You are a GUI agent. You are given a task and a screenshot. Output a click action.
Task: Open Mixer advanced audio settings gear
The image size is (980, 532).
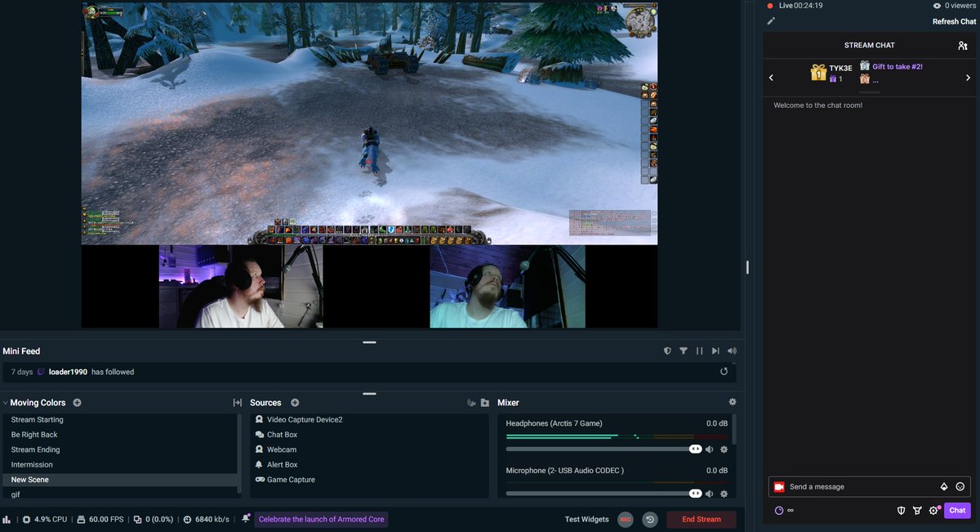pos(733,402)
